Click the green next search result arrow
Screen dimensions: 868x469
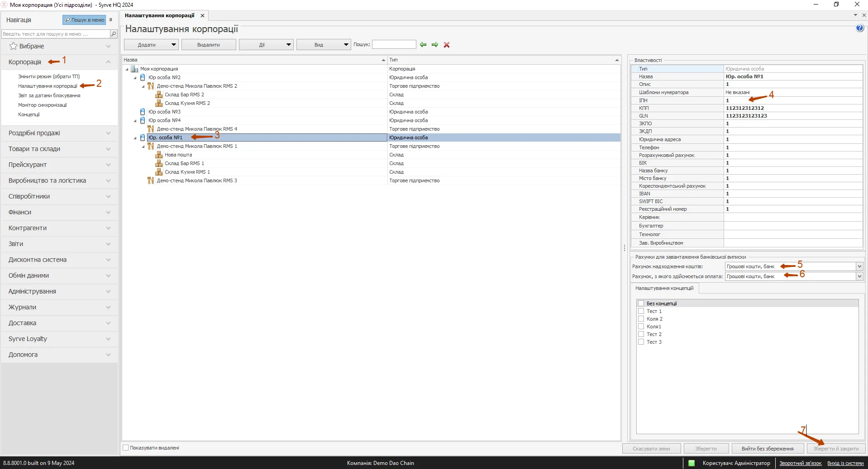pyautogui.click(x=435, y=45)
